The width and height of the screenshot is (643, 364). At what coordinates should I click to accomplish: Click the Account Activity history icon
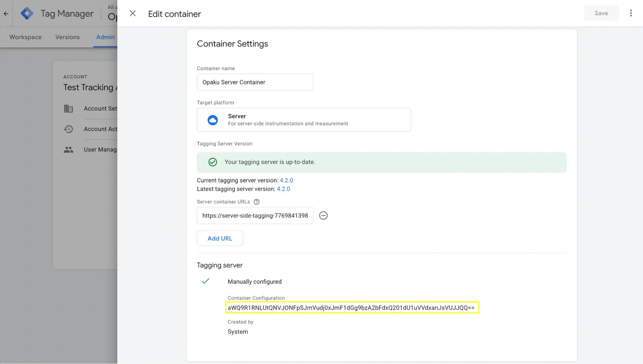[x=69, y=129]
